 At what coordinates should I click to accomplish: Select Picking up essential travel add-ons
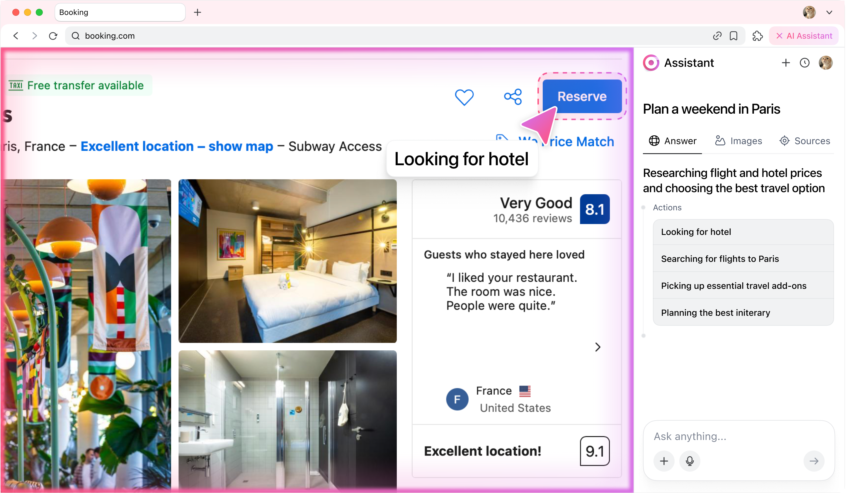[x=743, y=286]
